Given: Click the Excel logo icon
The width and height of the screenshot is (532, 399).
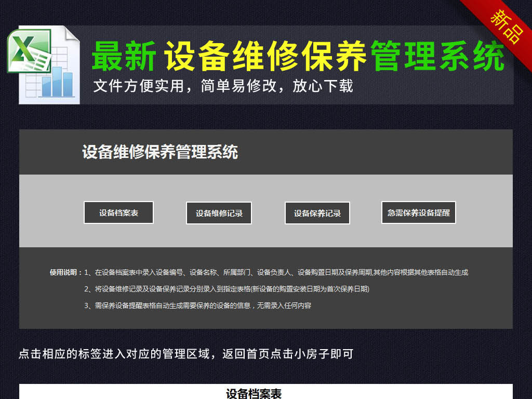Looking at the screenshot, I should pyautogui.click(x=44, y=65).
